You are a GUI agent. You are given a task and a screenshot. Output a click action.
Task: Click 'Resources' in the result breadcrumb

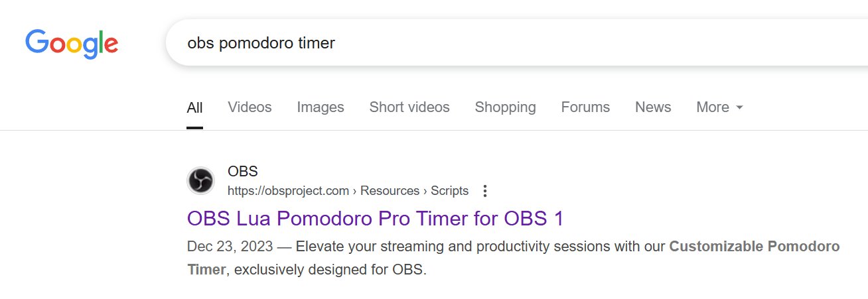pos(390,191)
